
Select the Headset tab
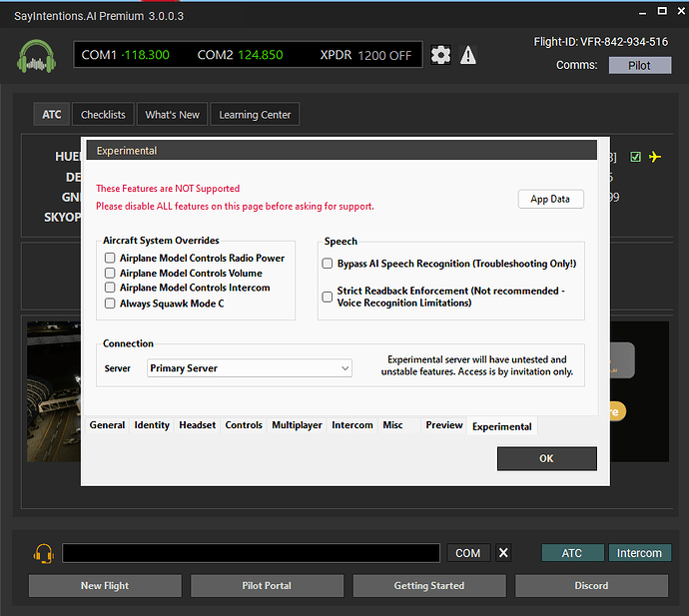198,425
